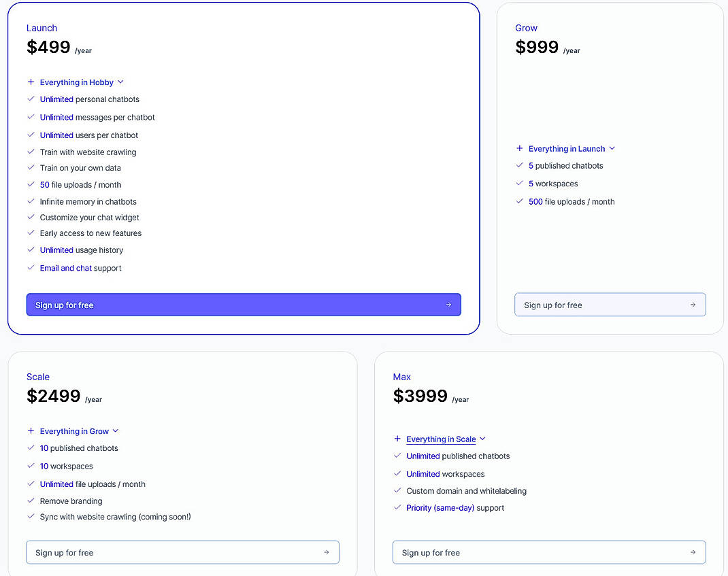Click checkmark next to 5 workspaces
This screenshot has height=576, width=728.
(x=520, y=184)
